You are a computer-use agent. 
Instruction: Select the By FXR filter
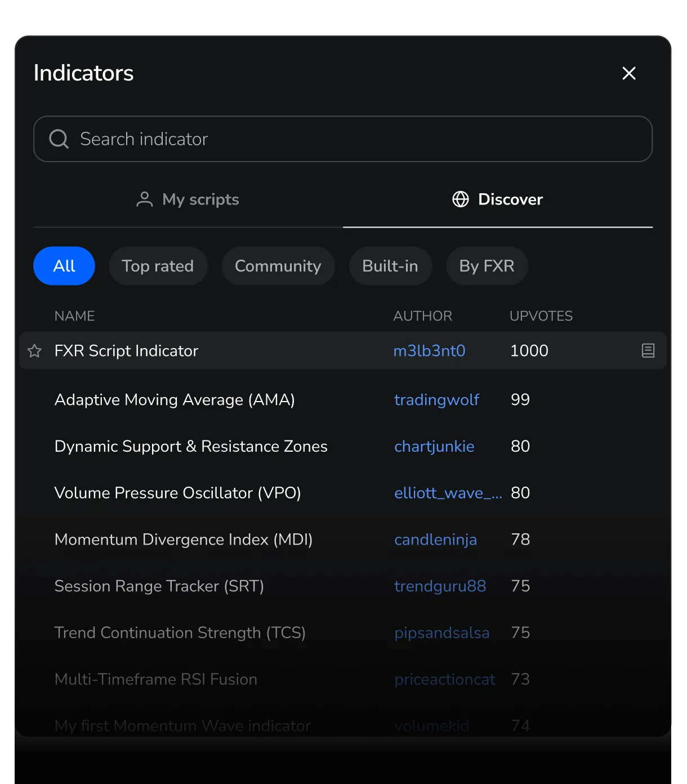[487, 266]
